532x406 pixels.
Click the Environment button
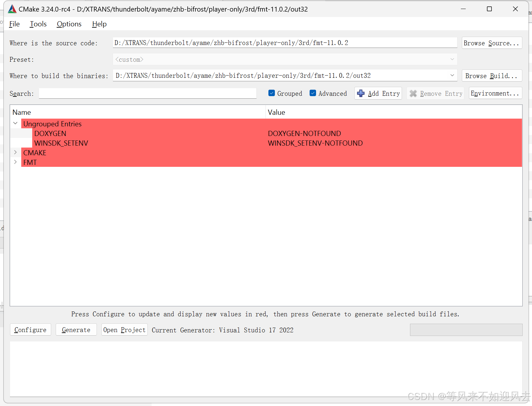tap(495, 94)
